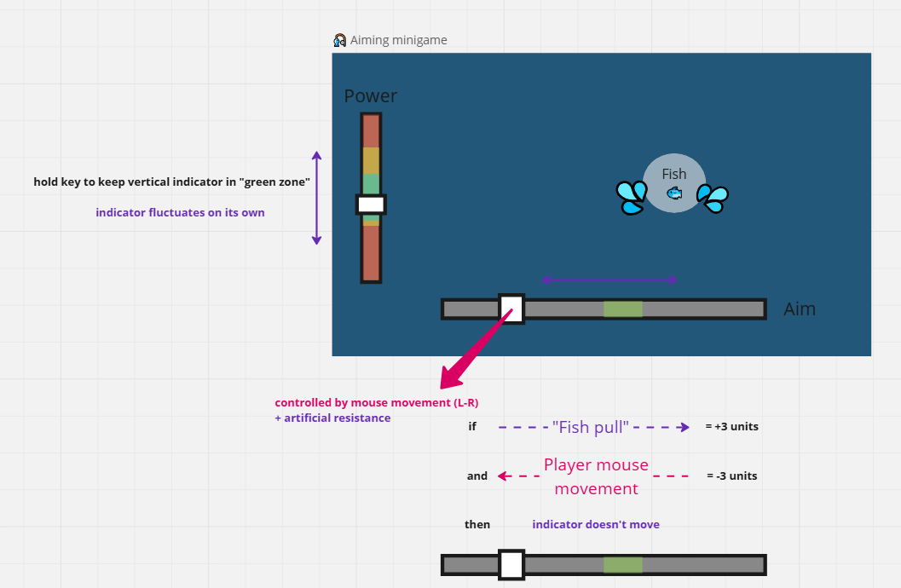Select 'hold key to keep vertical indicator' text
The height and width of the screenshot is (588, 901).
[172, 182]
